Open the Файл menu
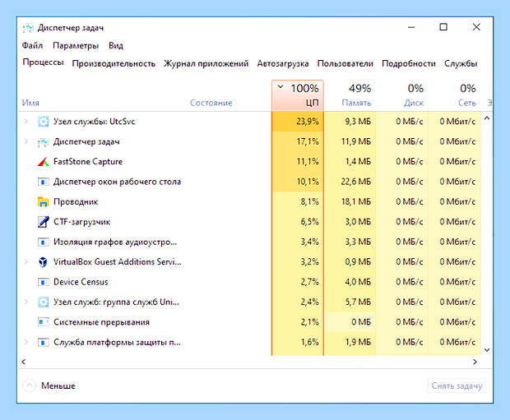Viewport: 510px width, 420px height. pos(32,45)
